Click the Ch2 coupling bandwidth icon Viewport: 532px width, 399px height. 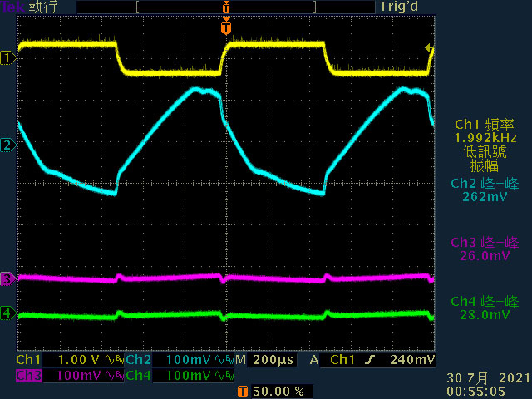[x=224, y=360]
